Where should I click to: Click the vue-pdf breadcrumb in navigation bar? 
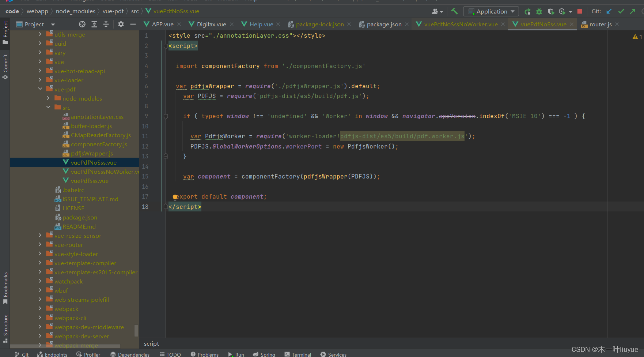(113, 11)
